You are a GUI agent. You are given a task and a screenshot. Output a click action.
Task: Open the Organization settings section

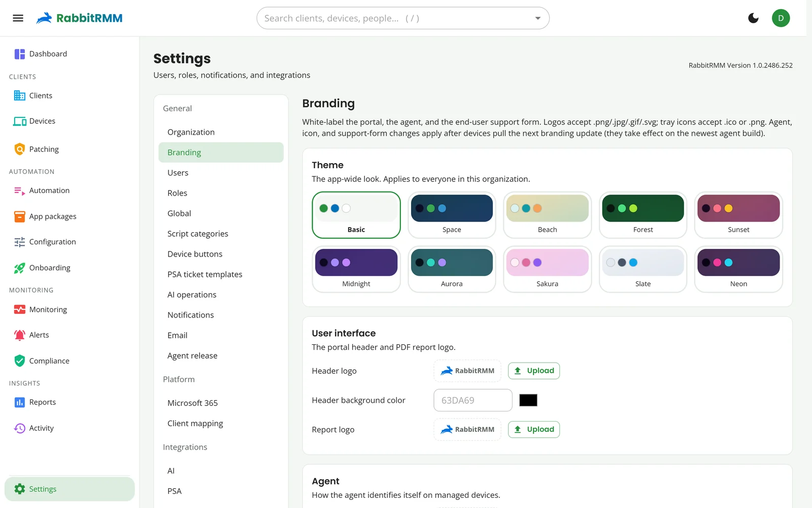(x=221, y=132)
